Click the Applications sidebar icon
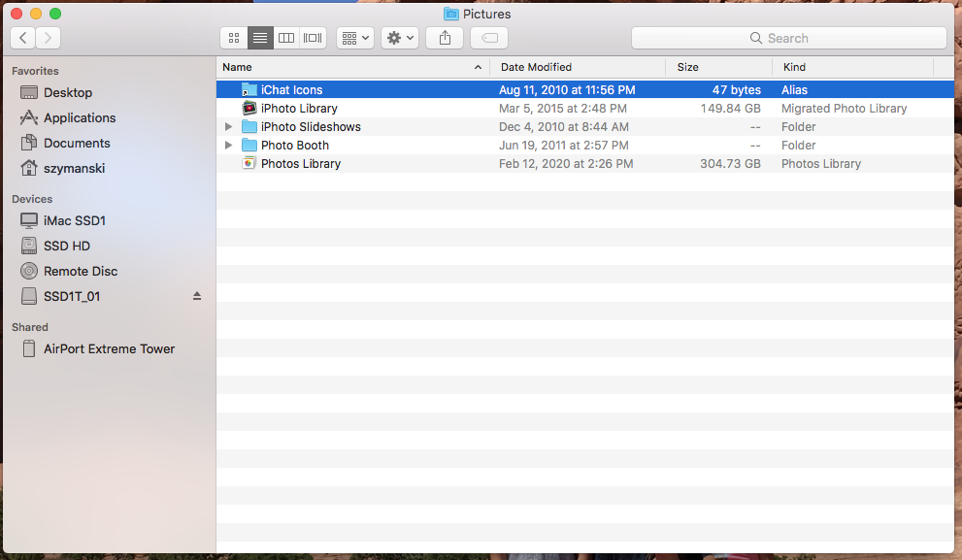 click(29, 117)
